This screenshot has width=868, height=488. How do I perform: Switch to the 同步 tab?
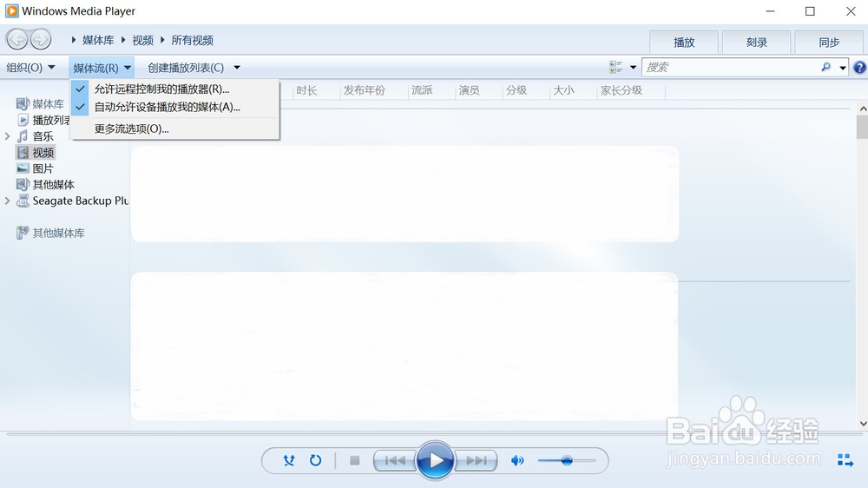click(x=829, y=42)
